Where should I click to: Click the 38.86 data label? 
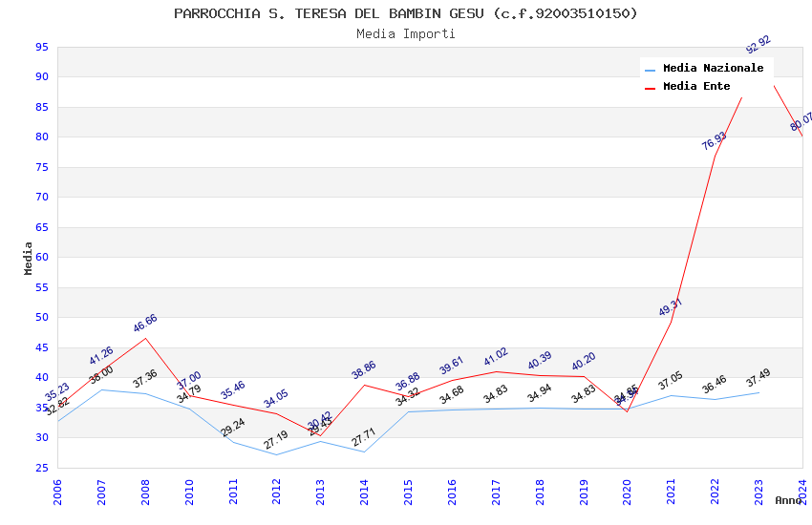click(364, 369)
